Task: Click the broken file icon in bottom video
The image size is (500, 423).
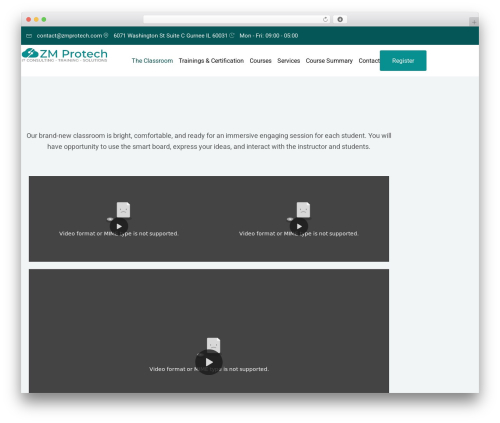Action: (213, 345)
